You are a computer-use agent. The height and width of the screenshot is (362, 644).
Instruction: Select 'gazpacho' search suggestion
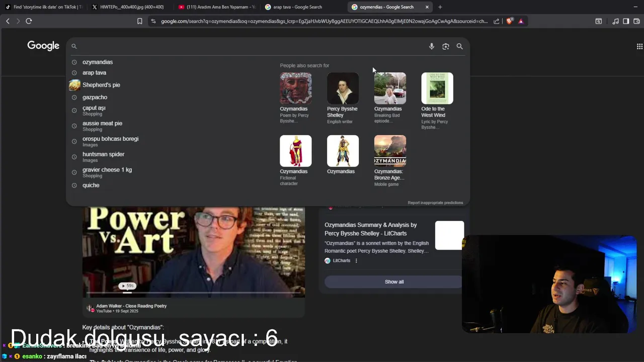tap(95, 97)
